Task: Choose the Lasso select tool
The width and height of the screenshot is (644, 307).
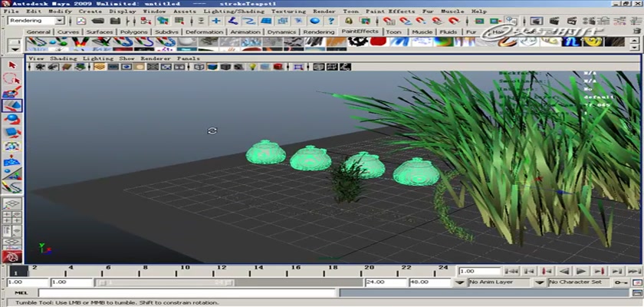Action: (12, 78)
